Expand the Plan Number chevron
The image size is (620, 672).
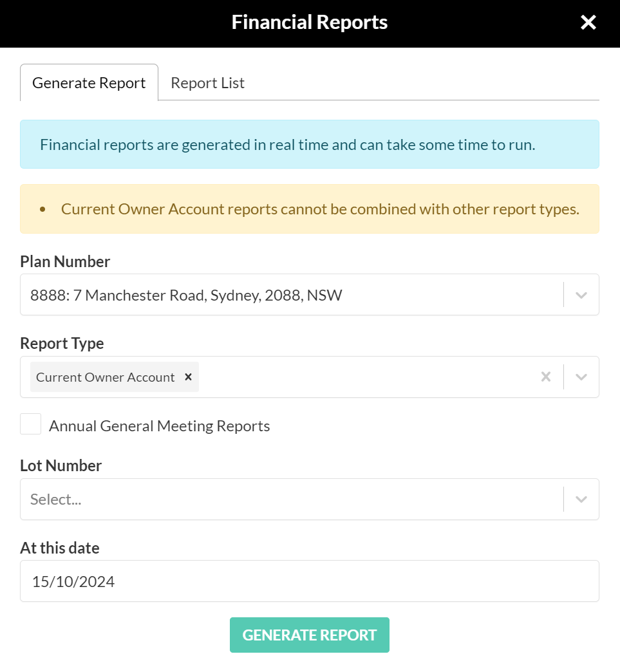click(x=581, y=295)
